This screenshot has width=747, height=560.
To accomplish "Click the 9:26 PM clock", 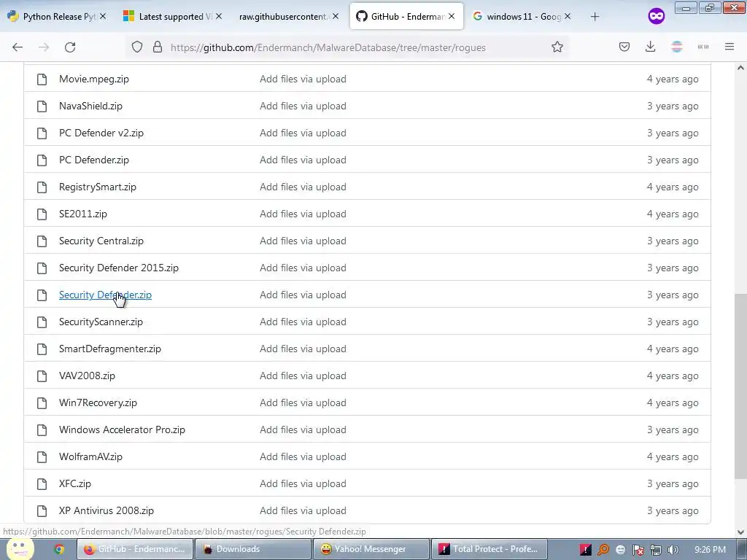I will 711,550.
